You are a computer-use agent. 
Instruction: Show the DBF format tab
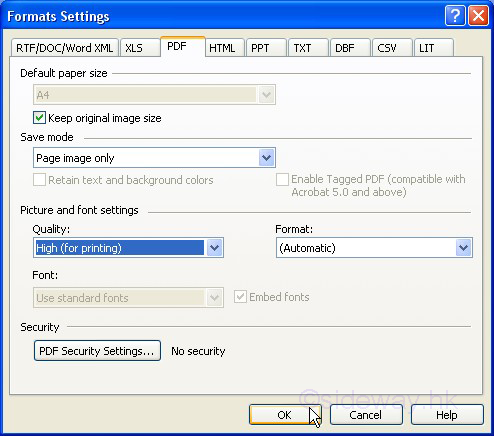coord(350,48)
